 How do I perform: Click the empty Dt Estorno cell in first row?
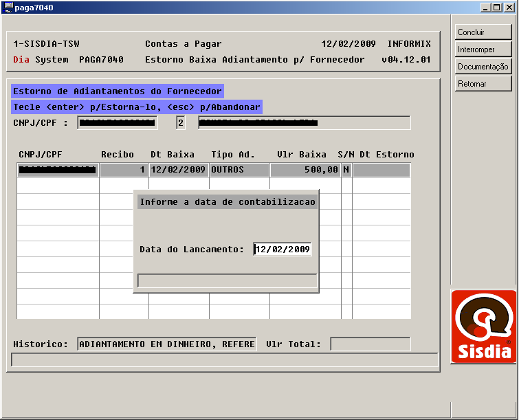(x=381, y=170)
